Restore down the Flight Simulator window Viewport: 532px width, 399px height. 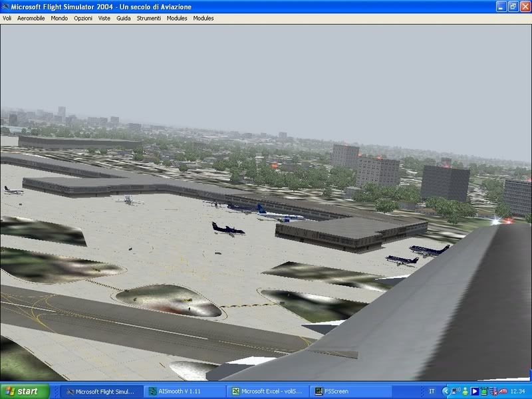pos(513,7)
